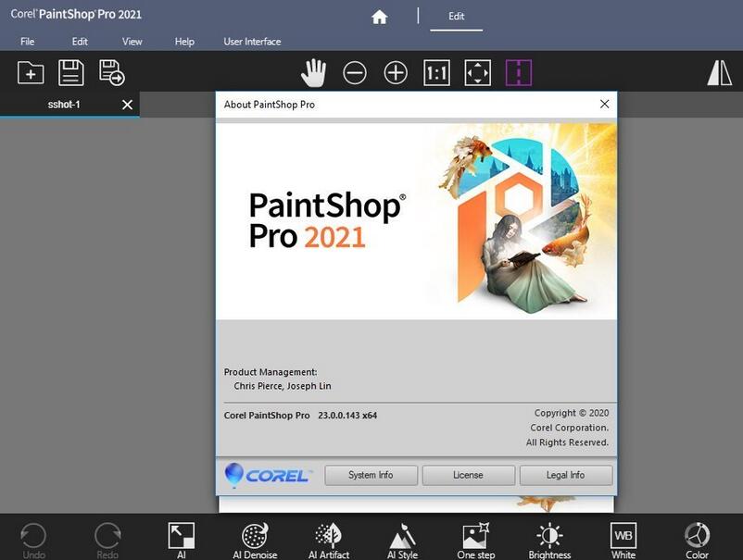Click the Corel balloon logo in dialog
This screenshot has width=743, height=560.
tap(269, 475)
